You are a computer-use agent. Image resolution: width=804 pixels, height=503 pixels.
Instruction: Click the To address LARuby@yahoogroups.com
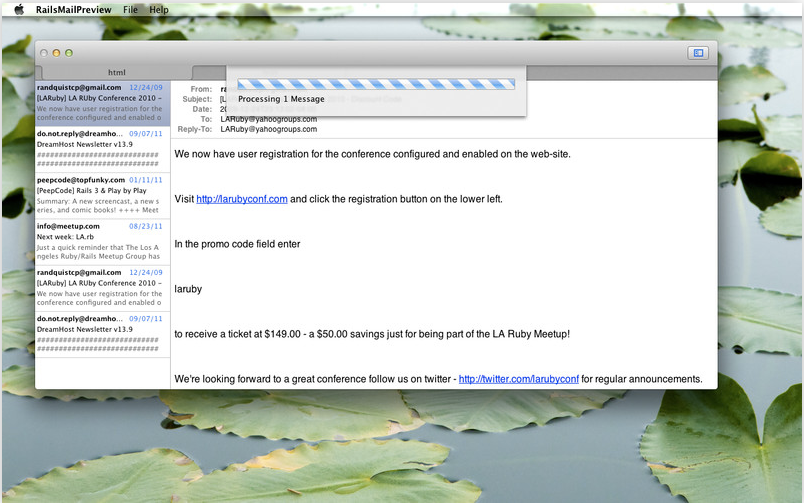coord(269,119)
